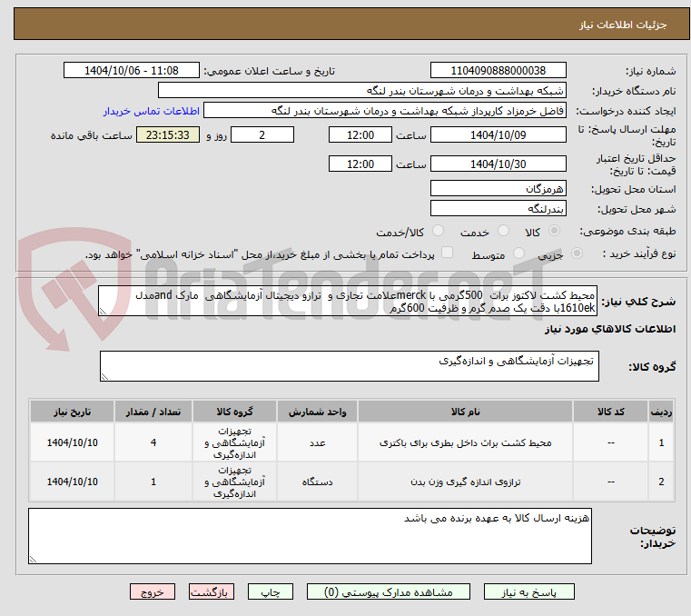The image size is (691, 616).
Task: Click the بازگشت back button
Action: pos(211,592)
